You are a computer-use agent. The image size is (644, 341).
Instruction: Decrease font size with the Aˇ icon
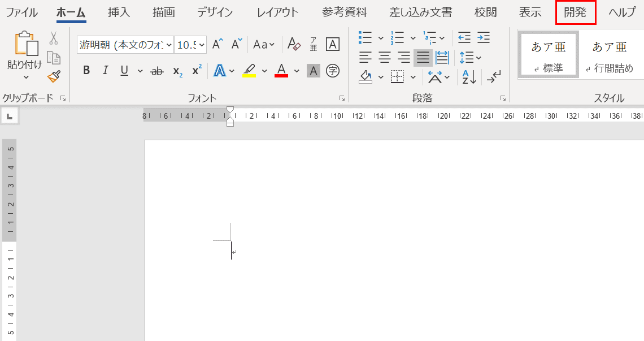tap(237, 45)
